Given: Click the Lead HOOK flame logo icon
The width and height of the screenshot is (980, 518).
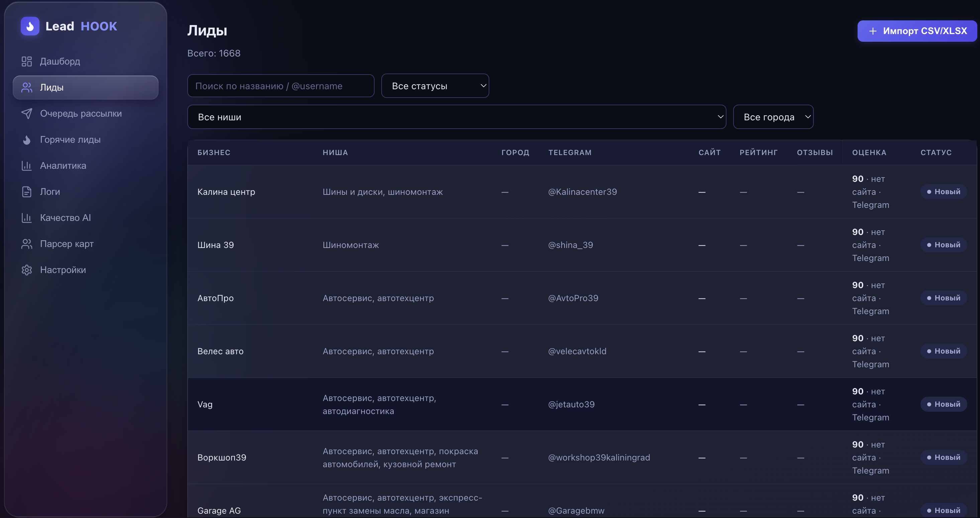Looking at the screenshot, I should [30, 26].
